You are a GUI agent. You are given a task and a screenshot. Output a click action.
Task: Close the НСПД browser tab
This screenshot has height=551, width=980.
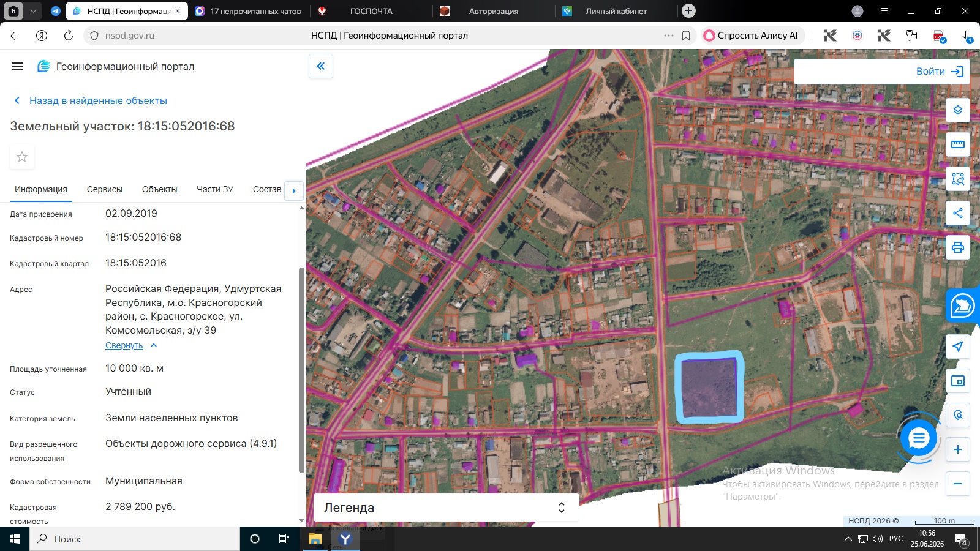(x=178, y=11)
